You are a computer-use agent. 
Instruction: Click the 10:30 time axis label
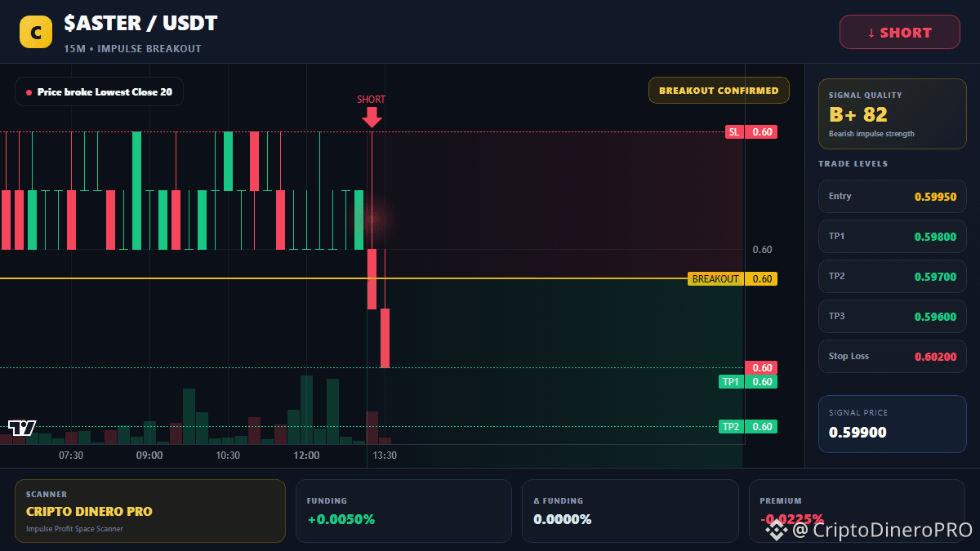point(228,455)
